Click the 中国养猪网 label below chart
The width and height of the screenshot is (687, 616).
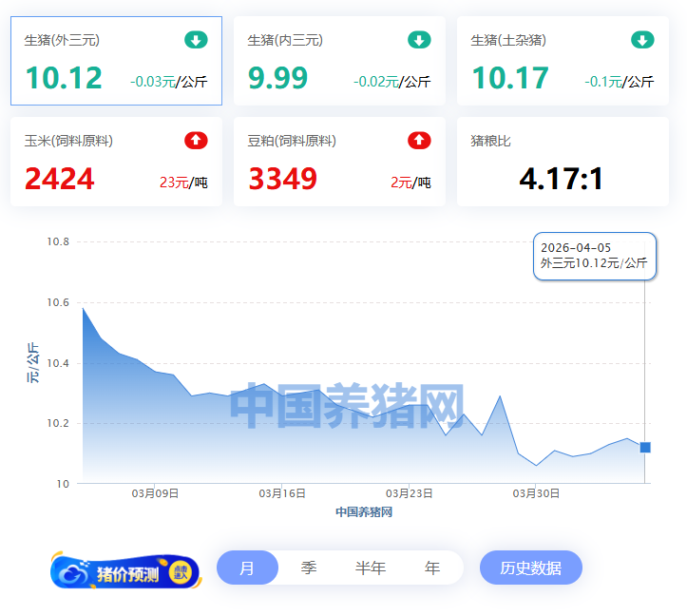pyautogui.click(x=364, y=512)
